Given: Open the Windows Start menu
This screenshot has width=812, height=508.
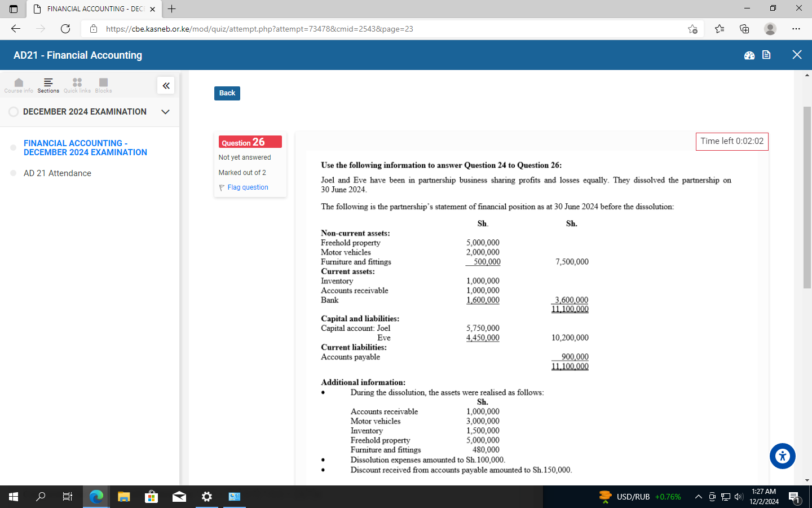Looking at the screenshot, I should (14, 497).
